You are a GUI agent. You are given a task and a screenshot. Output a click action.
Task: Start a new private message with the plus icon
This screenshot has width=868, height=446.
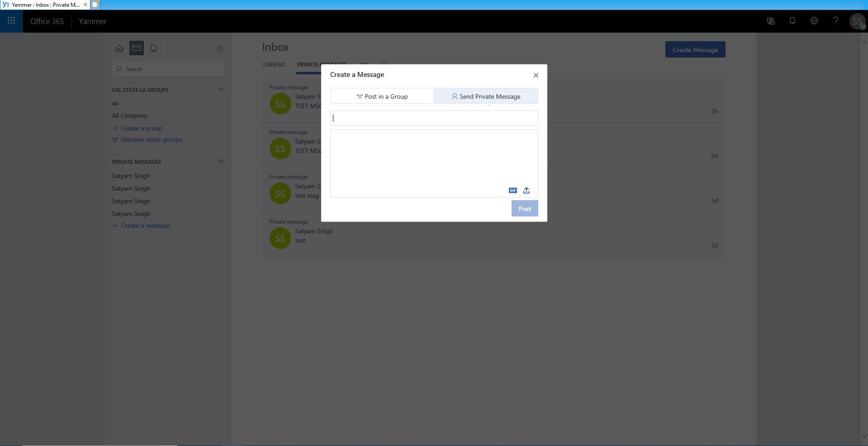tap(221, 161)
